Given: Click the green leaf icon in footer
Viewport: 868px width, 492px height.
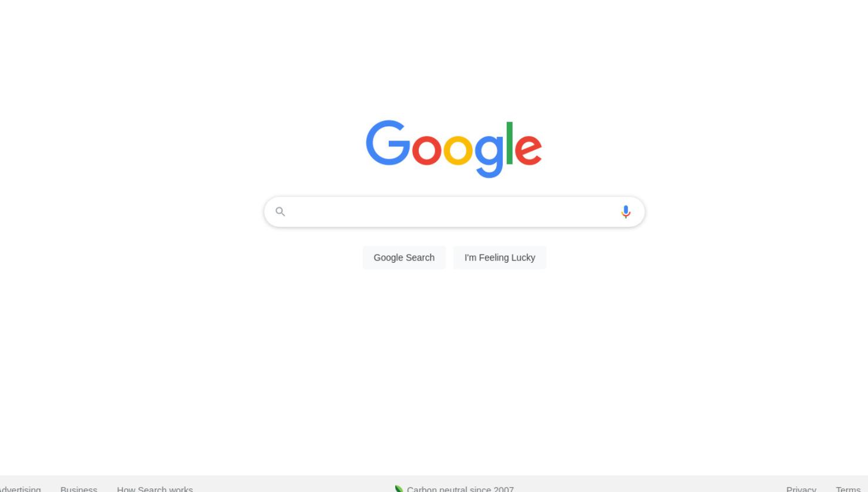Looking at the screenshot, I should [399, 488].
